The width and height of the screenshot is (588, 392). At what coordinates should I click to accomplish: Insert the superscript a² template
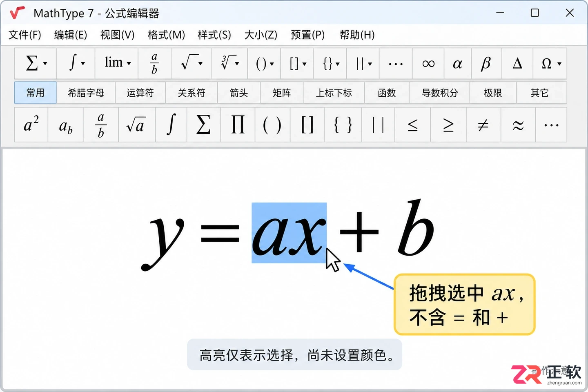(31, 125)
